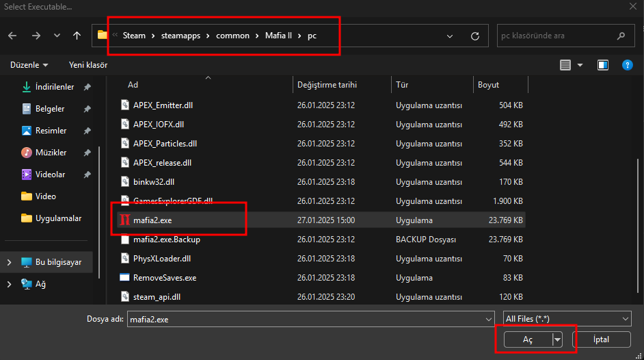Screen dimensions: 644x360
Task: Click pin icon next to Resimler
Action: click(87, 131)
